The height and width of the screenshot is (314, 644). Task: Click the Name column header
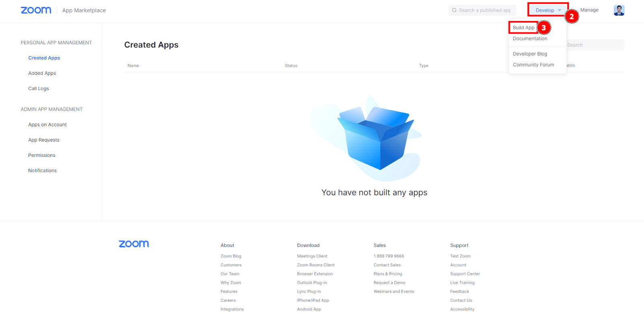tap(133, 66)
